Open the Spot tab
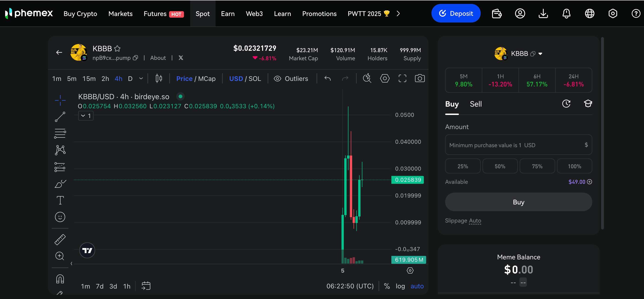The width and height of the screenshot is (644, 299). 203,13
